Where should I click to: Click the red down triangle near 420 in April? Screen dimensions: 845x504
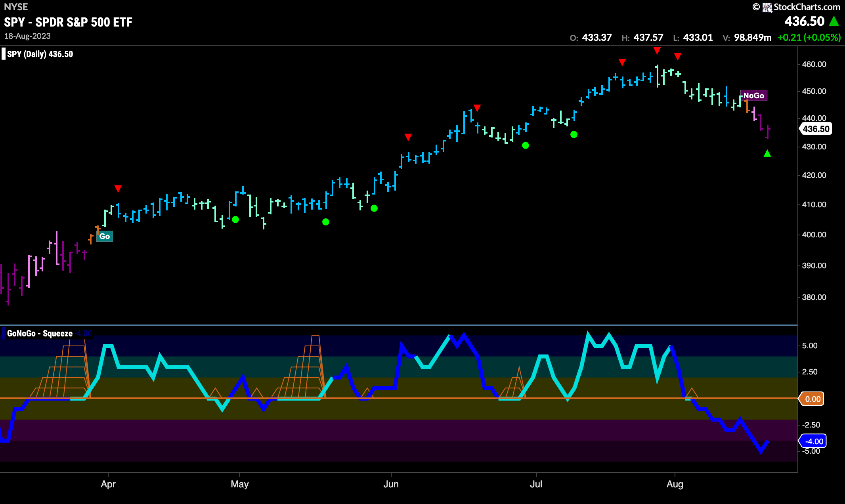tap(118, 188)
